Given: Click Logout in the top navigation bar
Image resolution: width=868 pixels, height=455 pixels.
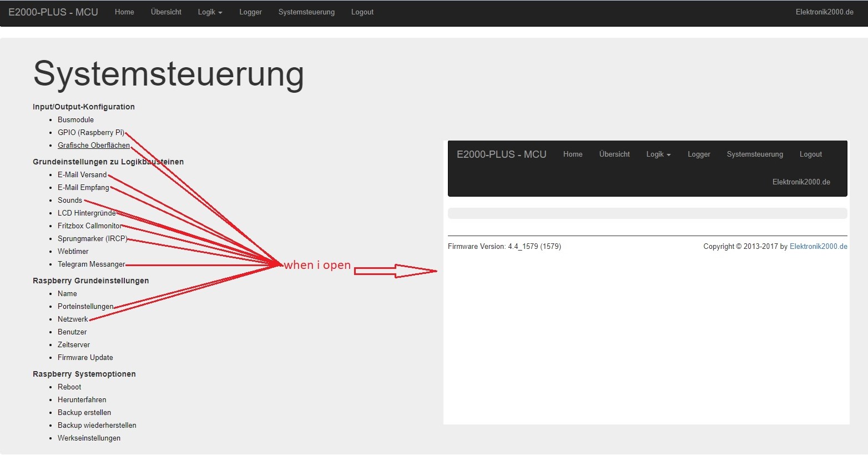Looking at the screenshot, I should tap(362, 12).
